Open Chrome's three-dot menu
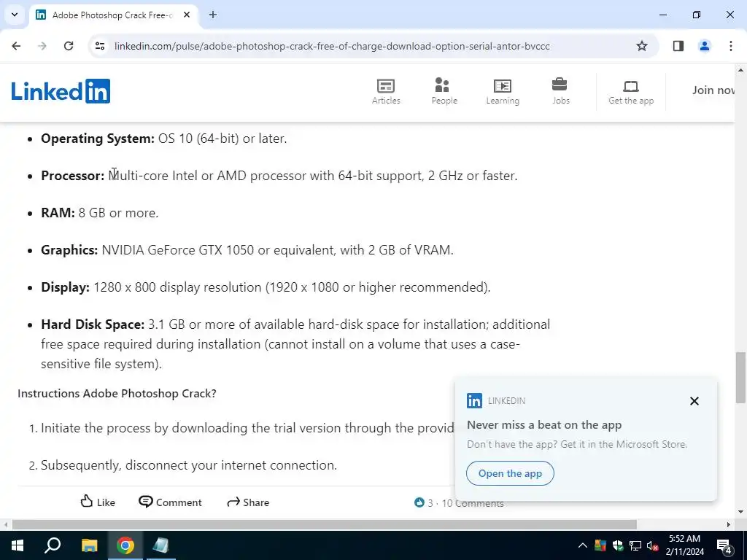 730,46
